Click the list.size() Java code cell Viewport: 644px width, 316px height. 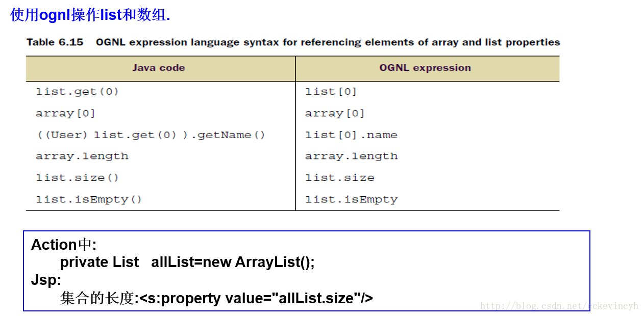(77, 178)
